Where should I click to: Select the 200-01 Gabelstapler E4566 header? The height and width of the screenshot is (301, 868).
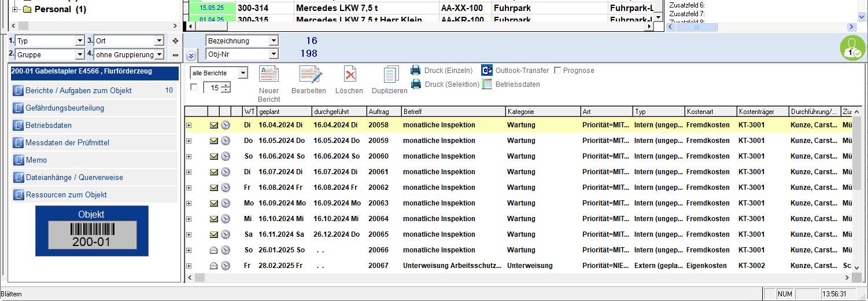pyautogui.click(x=95, y=73)
